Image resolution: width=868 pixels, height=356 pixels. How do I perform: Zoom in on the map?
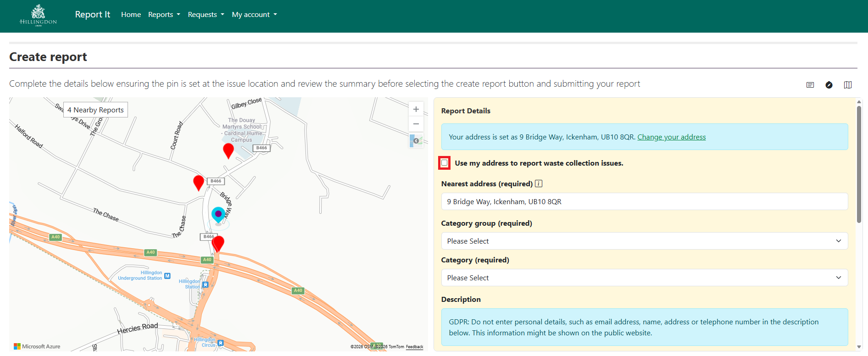[416, 109]
